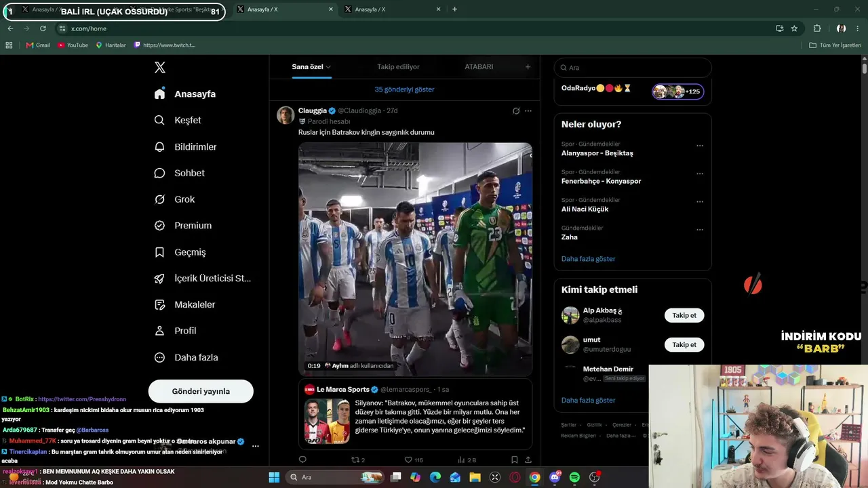Open Bildirimler notifications
Screen dimensions: 868x488
point(185,146)
